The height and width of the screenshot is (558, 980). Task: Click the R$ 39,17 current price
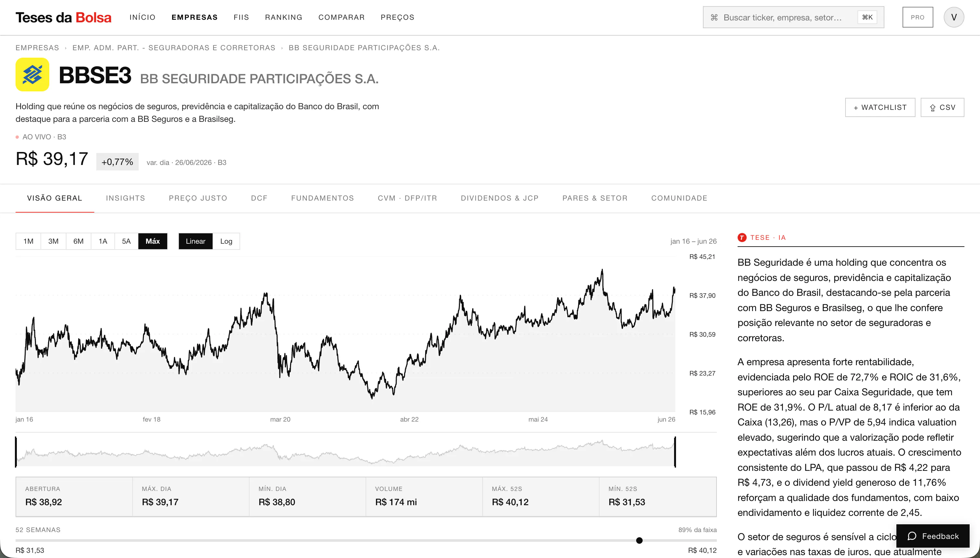click(x=52, y=159)
